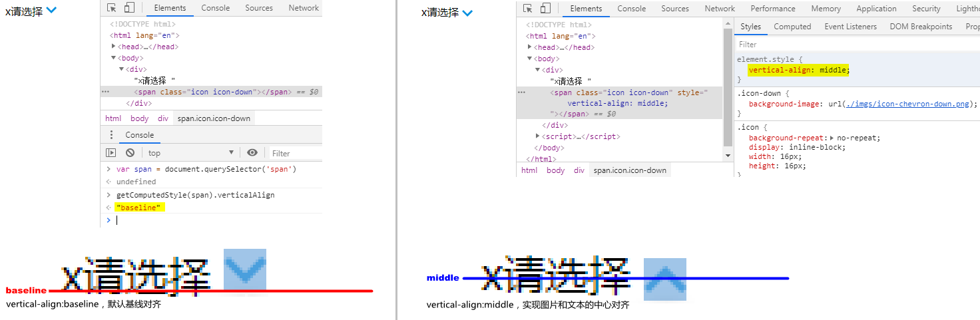Click the highlighted "baseline" console output
The image size is (980, 320).
(x=140, y=208)
